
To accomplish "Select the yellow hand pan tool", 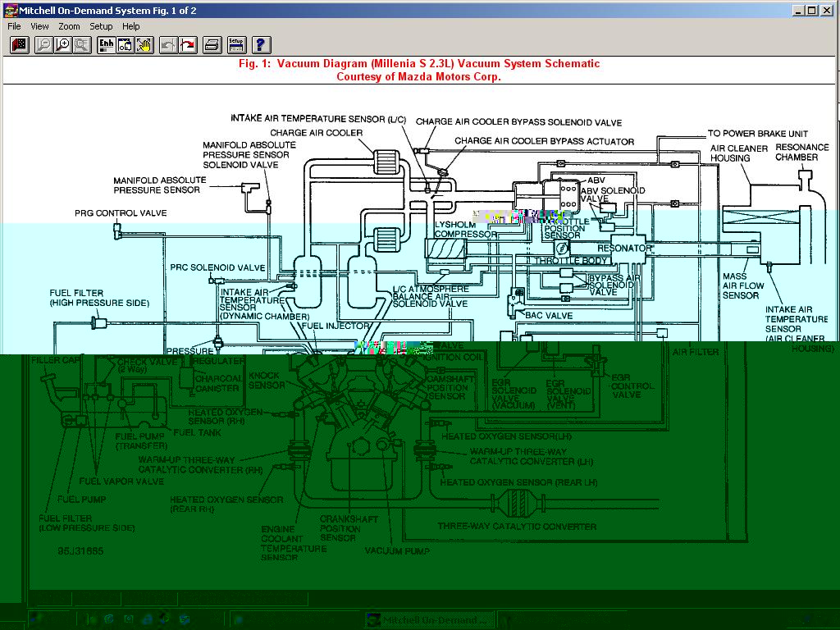I will tap(144, 45).
